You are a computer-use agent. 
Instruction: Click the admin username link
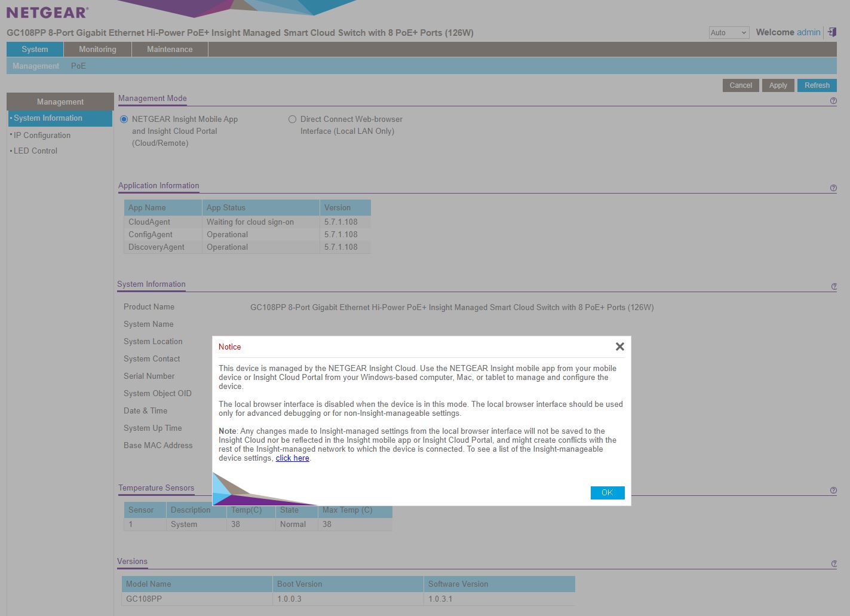[809, 32]
